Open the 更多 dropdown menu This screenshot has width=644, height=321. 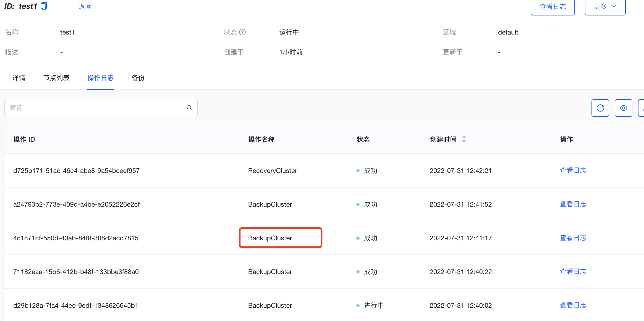[605, 6]
